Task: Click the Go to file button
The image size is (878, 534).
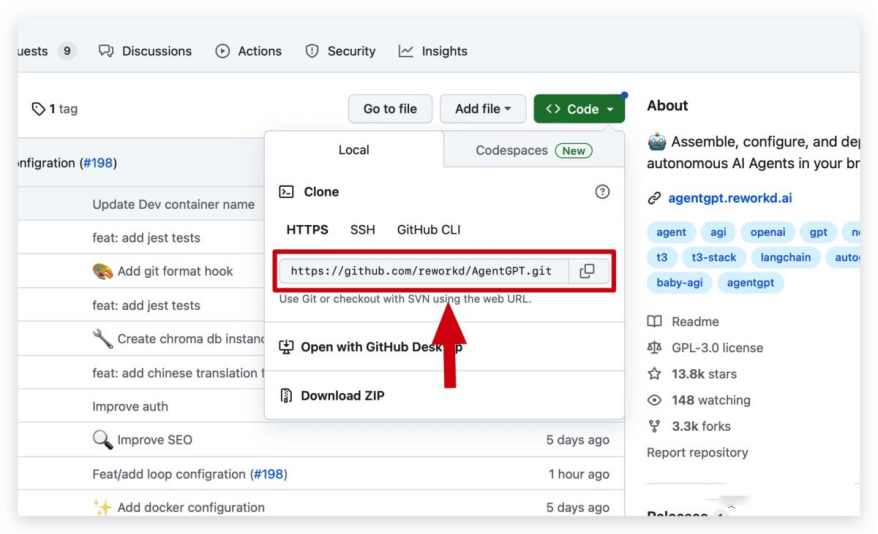Action: click(x=390, y=109)
